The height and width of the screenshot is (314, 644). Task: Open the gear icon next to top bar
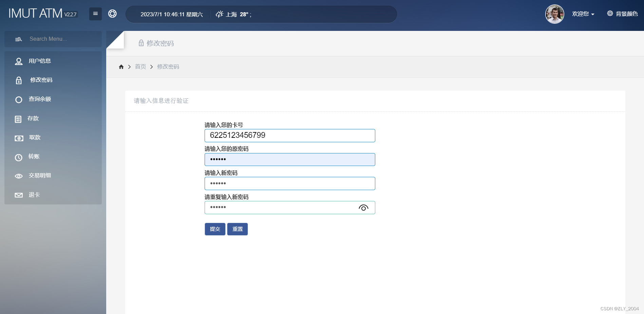click(112, 14)
